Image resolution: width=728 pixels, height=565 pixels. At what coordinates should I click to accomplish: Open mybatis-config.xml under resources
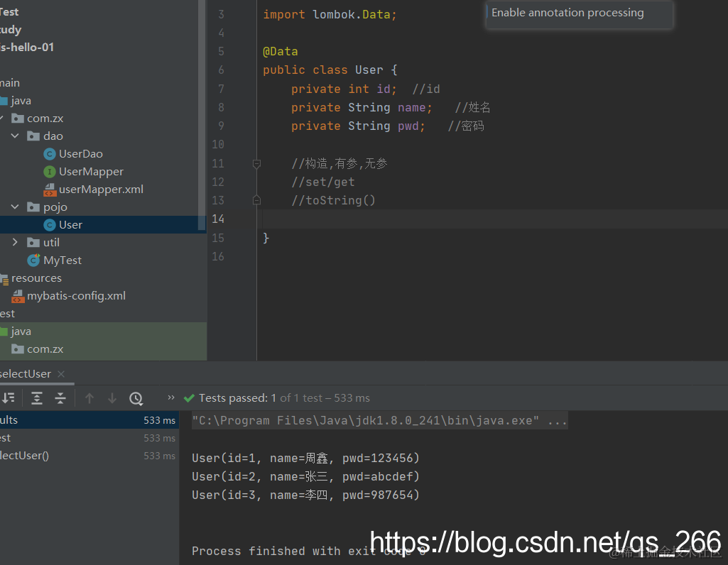click(x=76, y=295)
